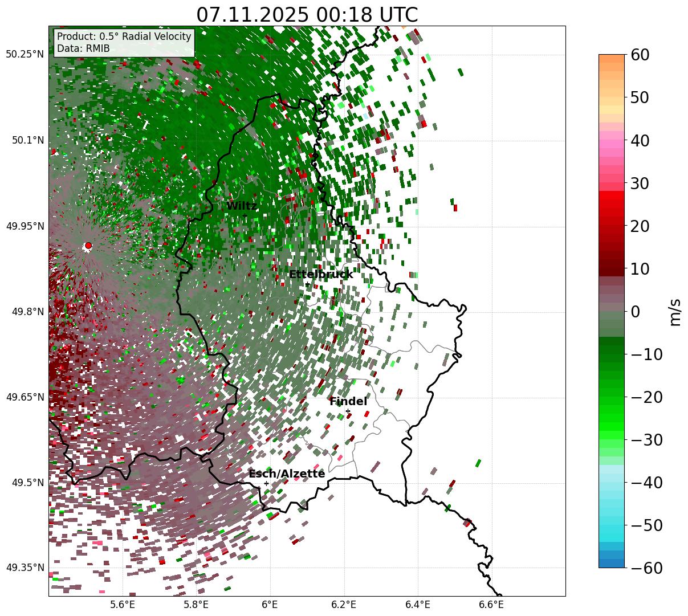
Task: Click the Esch/Alzette location cross marker
Action: coord(266,483)
